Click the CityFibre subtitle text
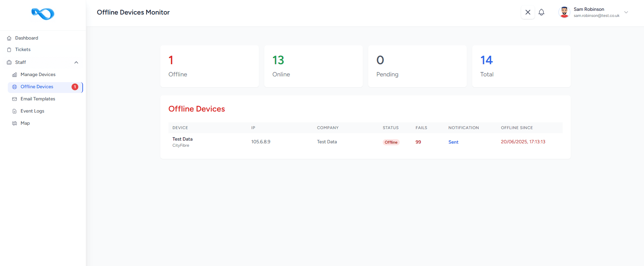The image size is (644, 266). [181, 146]
